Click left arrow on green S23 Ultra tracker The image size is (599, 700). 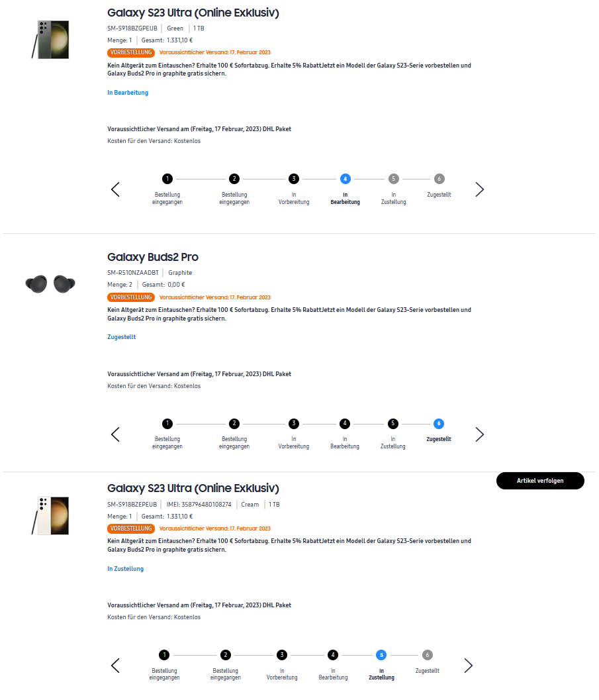pyautogui.click(x=115, y=190)
